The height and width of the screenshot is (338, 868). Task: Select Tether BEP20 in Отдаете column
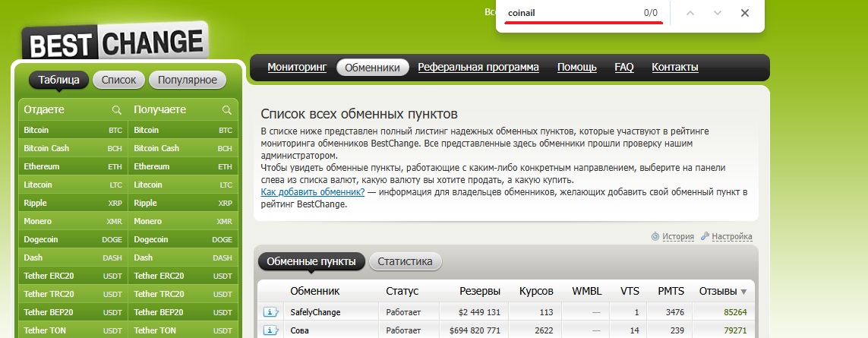[73, 312]
